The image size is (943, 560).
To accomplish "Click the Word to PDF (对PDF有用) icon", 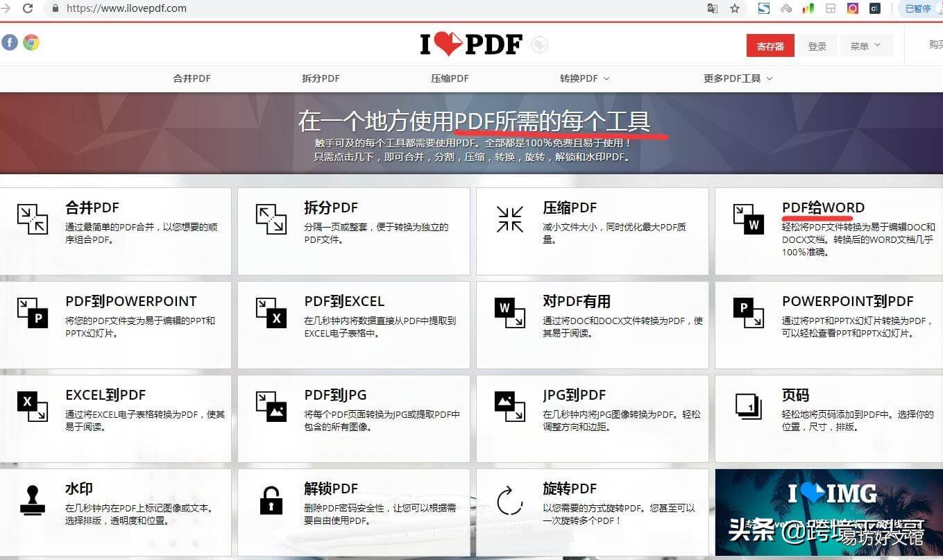I will pos(510,312).
